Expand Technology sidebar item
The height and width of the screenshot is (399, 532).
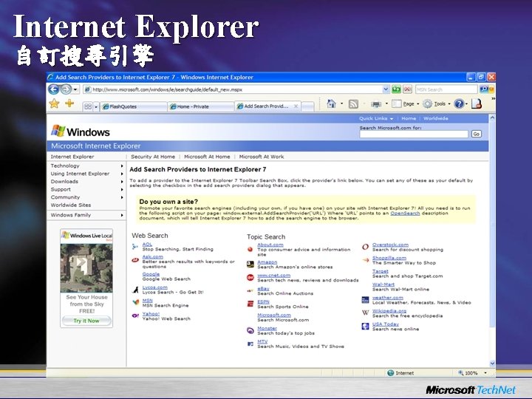[x=86, y=166]
